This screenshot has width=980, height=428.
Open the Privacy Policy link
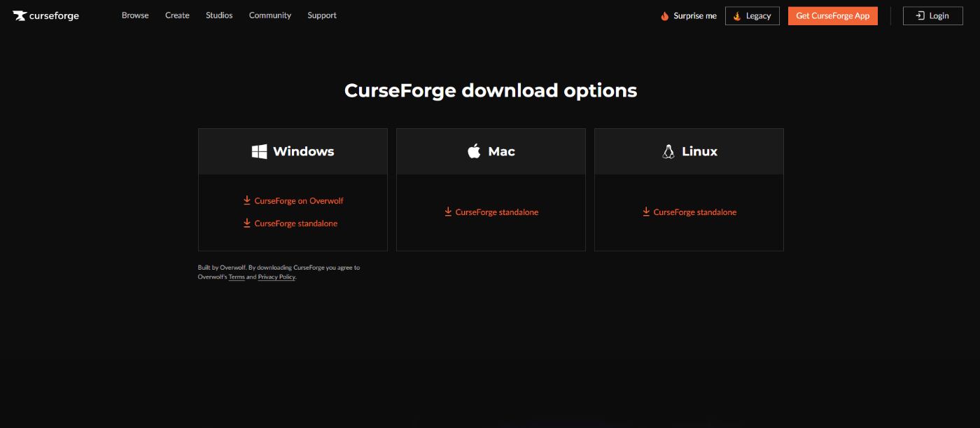[x=276, y=277]
